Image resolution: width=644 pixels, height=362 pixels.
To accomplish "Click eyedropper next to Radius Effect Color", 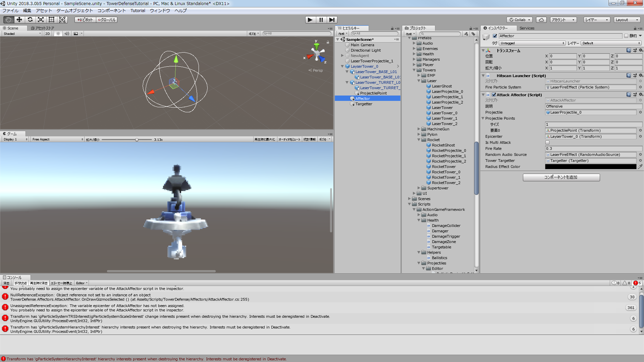I will click(x=640, y=167).
